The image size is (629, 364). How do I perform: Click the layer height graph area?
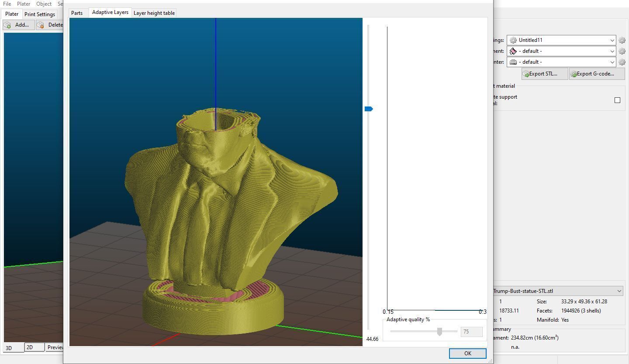[437, 168]
